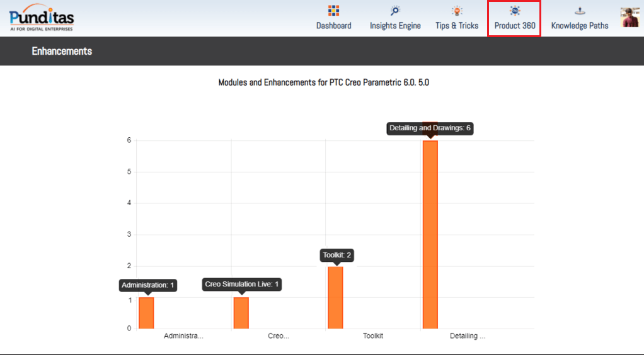Open the Dashboard menu label
The height and width of the screenshot is (355, 644).
334,26
